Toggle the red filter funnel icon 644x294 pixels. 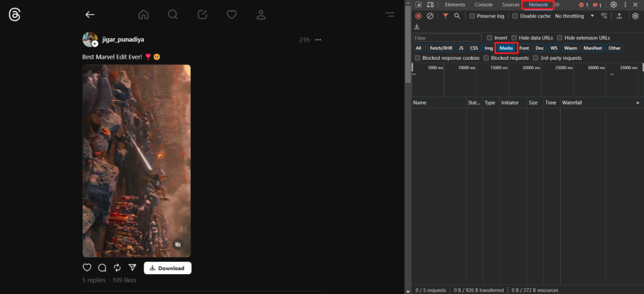pyautogui.click(x=446, y=16)
